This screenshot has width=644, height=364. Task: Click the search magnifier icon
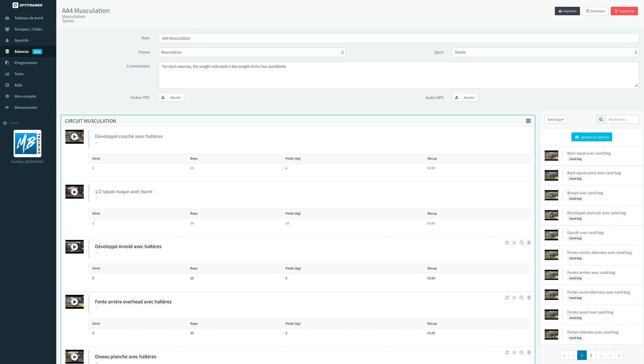601,120
